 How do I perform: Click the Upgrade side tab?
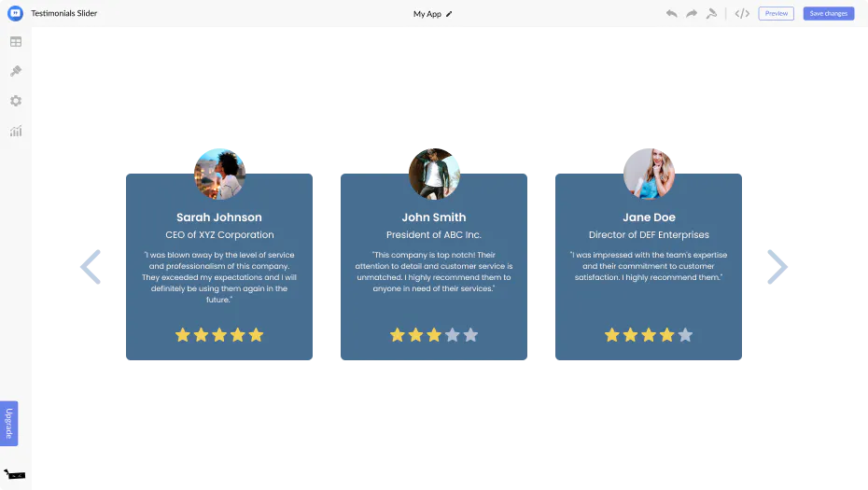point(8,423)
